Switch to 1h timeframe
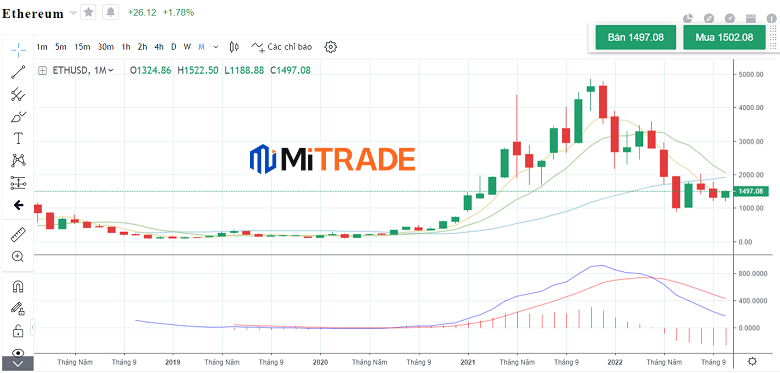 click(126, 47)
